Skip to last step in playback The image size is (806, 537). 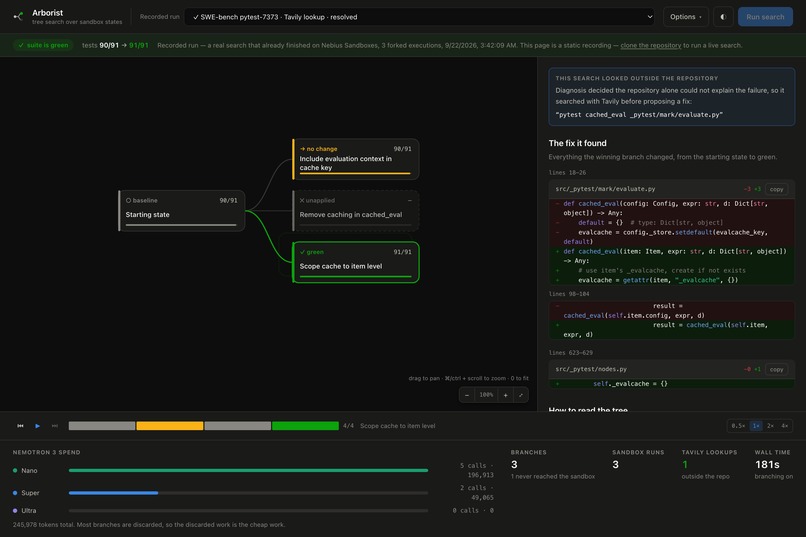coord(54,426)
